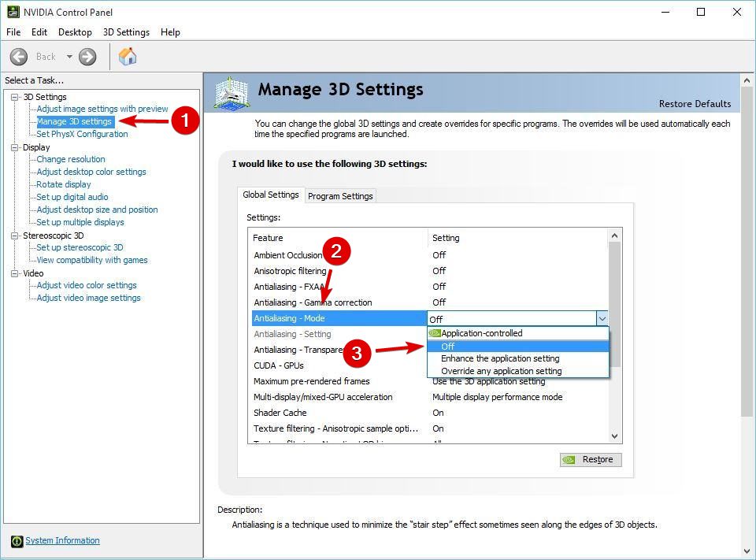Open Rotate display task
This screenshot has width=756, height=560.
pyautogui.click(x=64, y=184)
